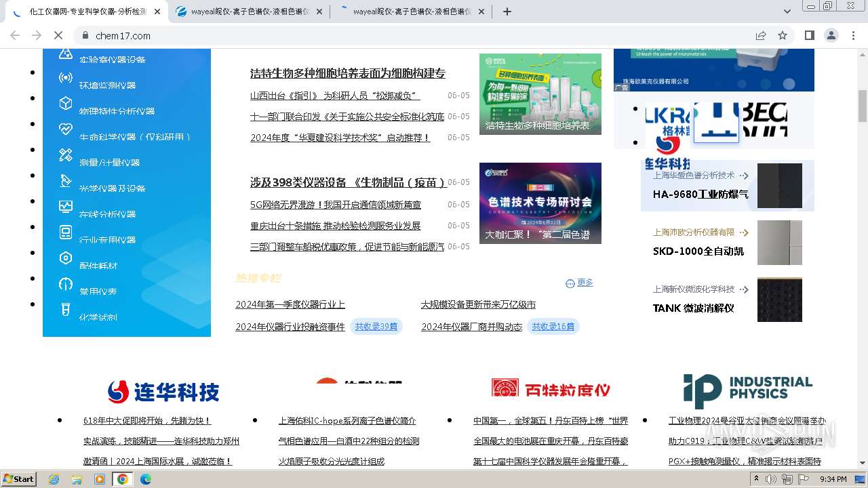
Task: Switch to third wayeal皖仪 loading tab
Action: (411, 12)
